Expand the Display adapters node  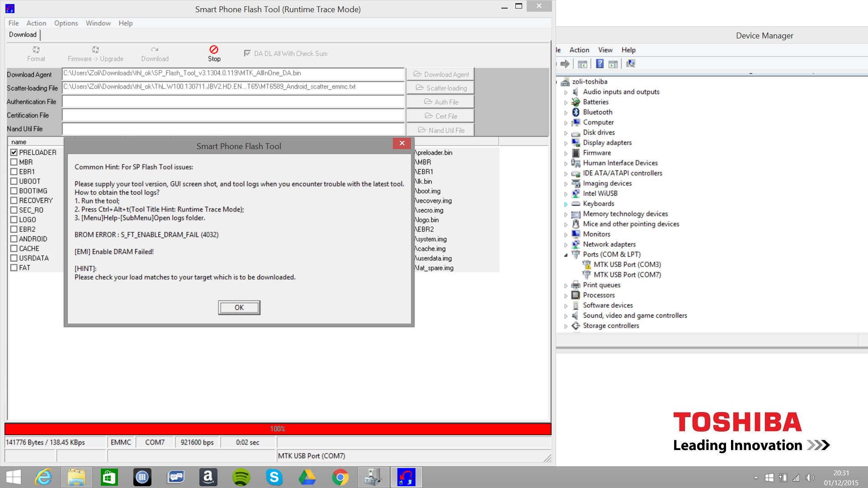pyautogui.click(x=566, y=143)
